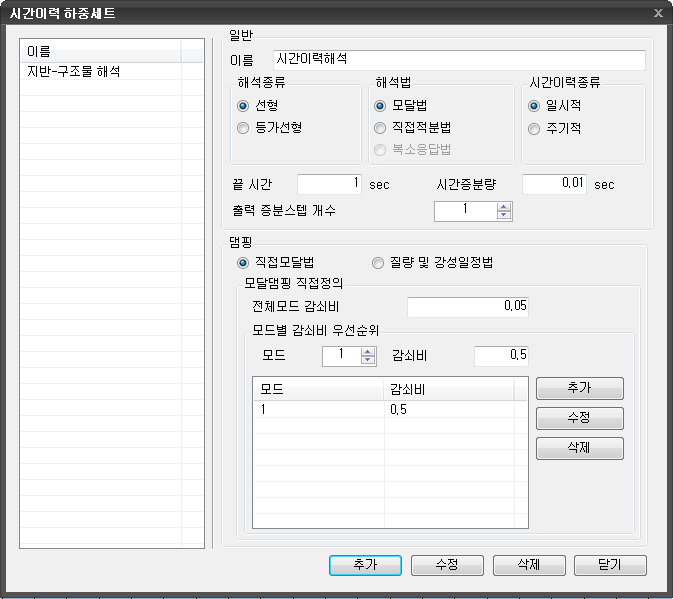Click 추가 button beside the mode table

pyautogui.click(x=580, y=388)
